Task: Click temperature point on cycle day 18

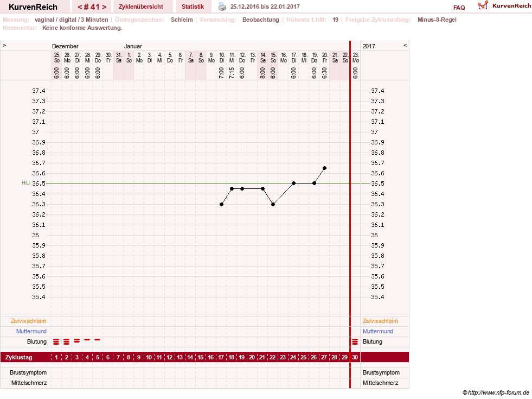Action: (x=232, y=189)
